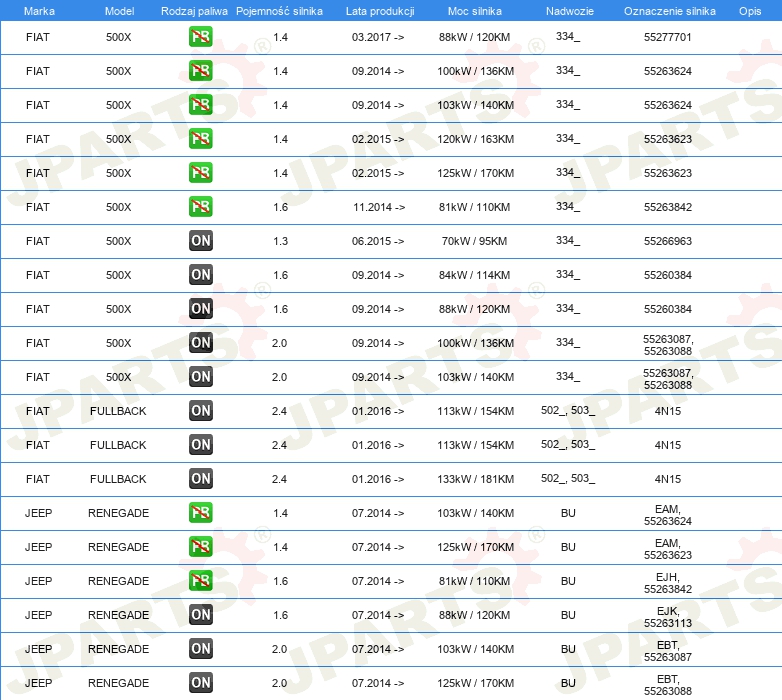Click the 1.3 engine capacity cell
Screen dimensions: 782x700
click(280, 241)
